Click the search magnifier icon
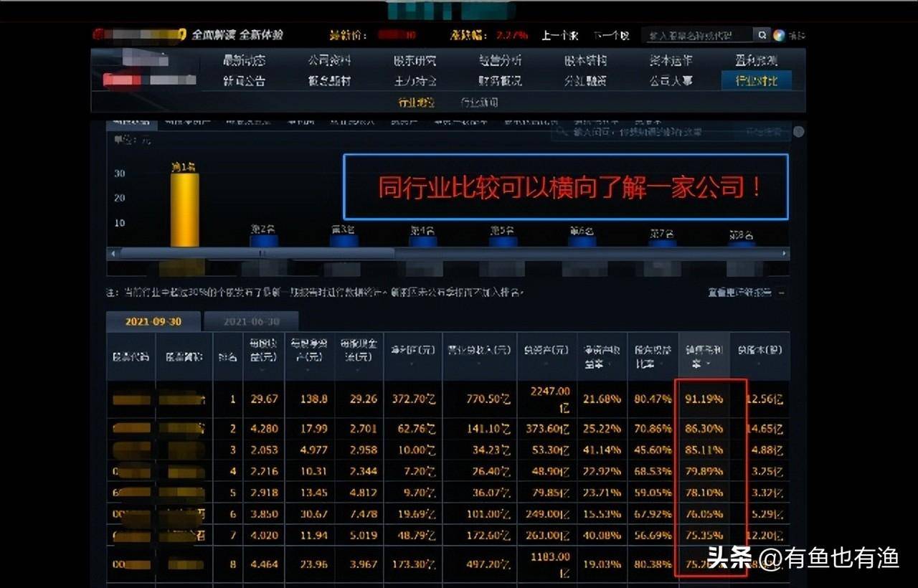 point(762,34)
